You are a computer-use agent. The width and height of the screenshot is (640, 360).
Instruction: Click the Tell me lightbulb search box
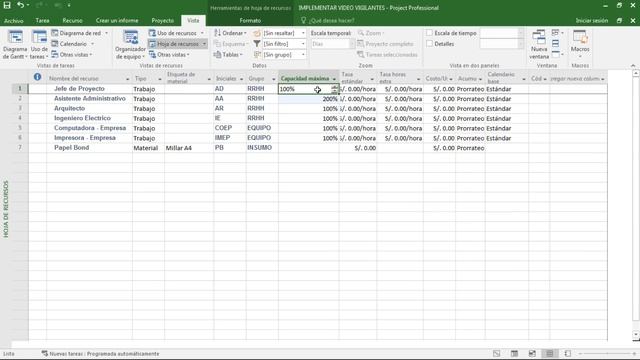pyautogui.click(x=328, y=20)
